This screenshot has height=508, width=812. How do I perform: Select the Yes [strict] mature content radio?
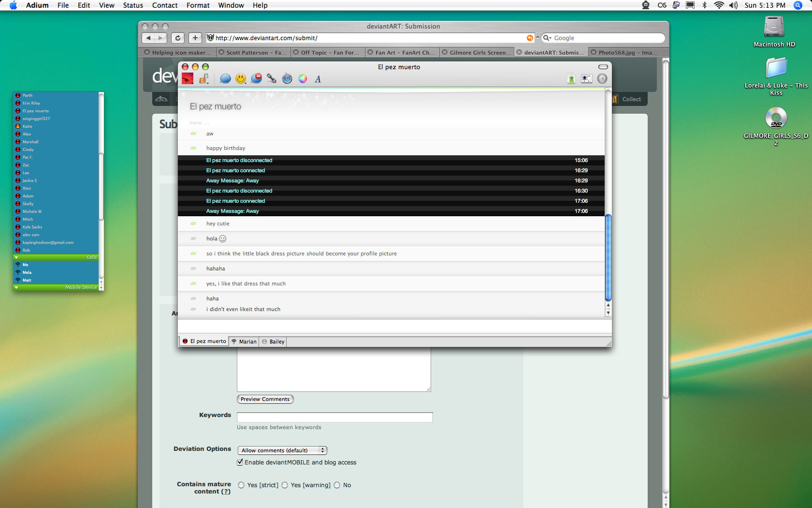[241, 485]
